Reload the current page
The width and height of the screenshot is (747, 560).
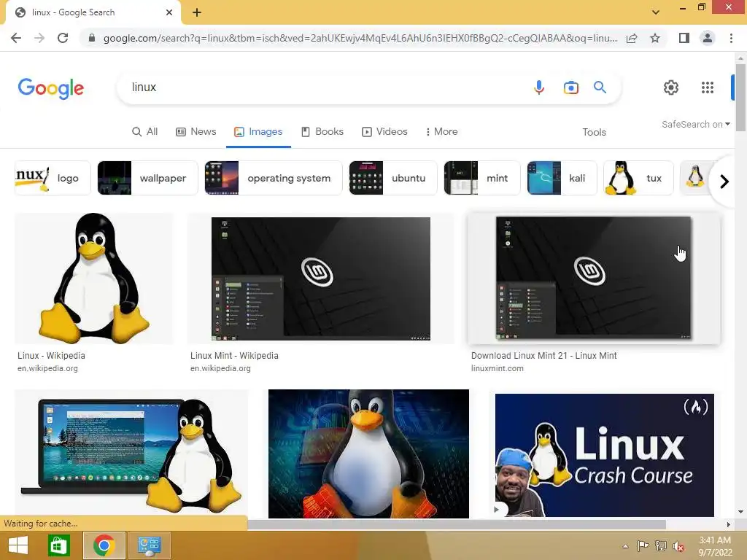63,38
